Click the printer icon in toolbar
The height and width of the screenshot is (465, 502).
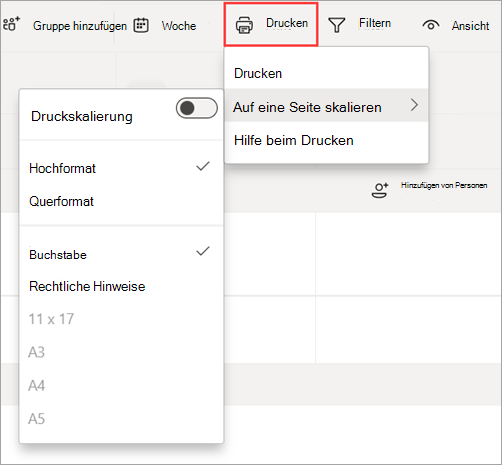click(244, 25)
